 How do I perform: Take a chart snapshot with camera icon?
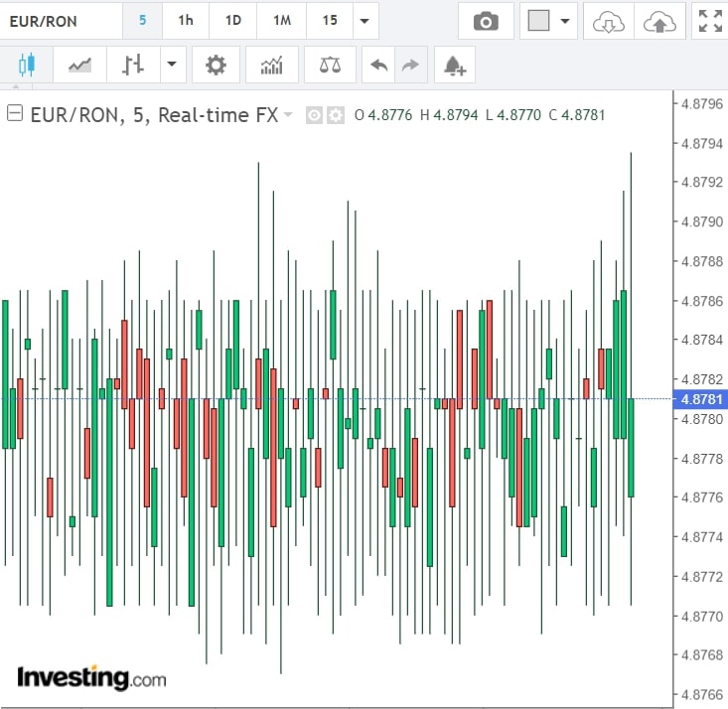(x=486, y=21)
